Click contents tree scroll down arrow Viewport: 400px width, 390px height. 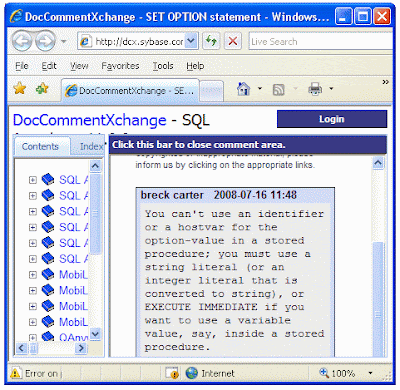point(95,334)
